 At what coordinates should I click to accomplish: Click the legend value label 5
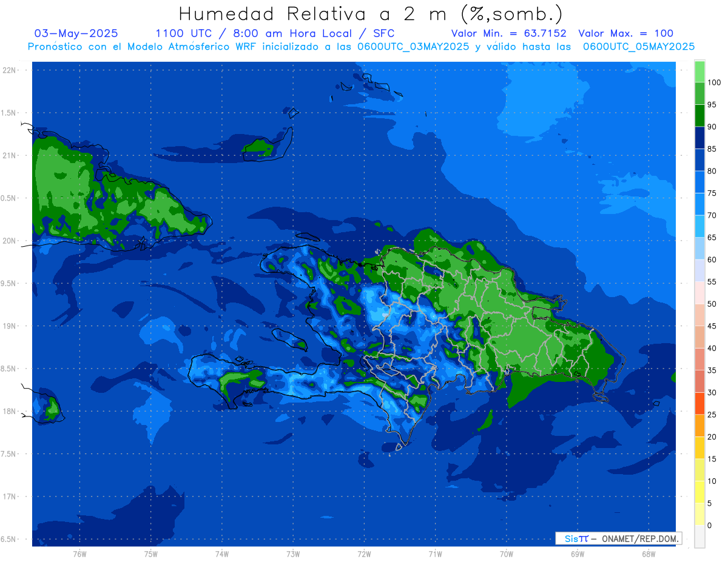point(710,503)
